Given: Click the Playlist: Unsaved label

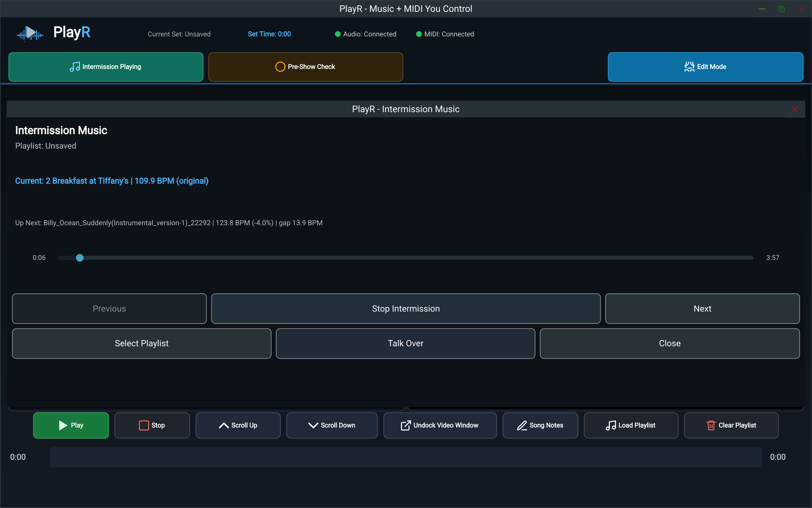Looking at the screenshot, I should (46, 146).
